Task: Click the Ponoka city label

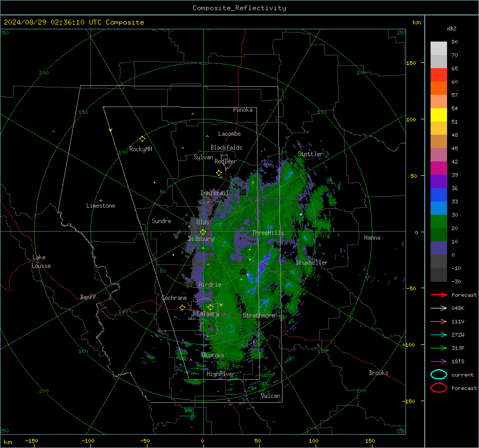Action: tap(243, 110)
